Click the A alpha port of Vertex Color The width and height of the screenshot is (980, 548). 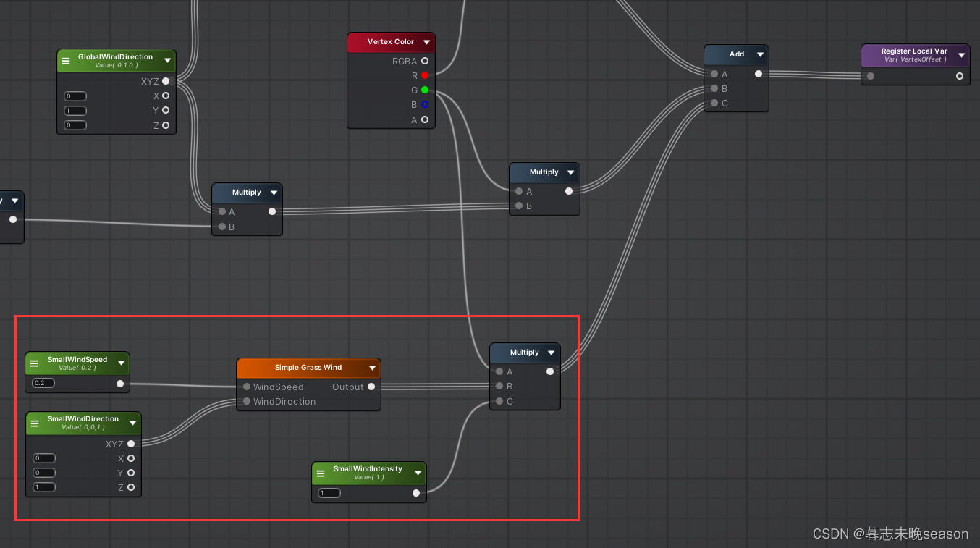click(425, 119)
